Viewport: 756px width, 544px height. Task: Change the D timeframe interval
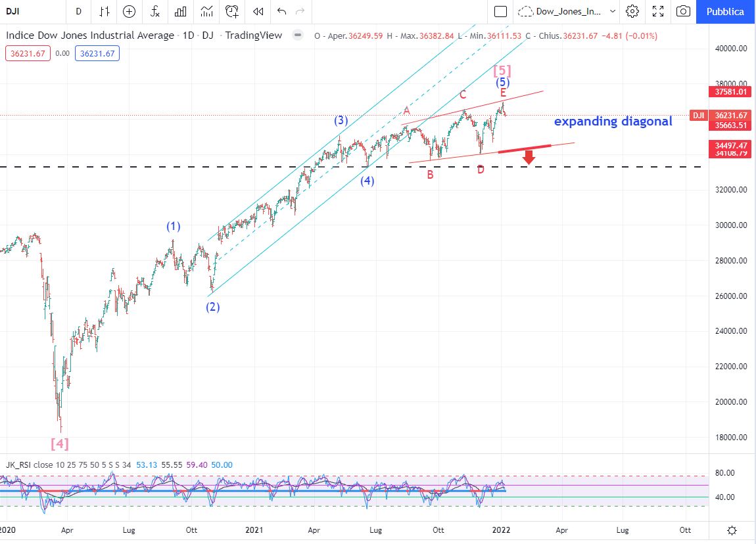[79, 11]
